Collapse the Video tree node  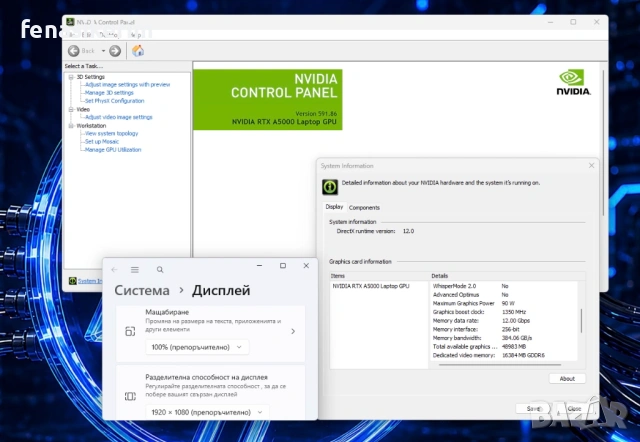click(71, 109)
